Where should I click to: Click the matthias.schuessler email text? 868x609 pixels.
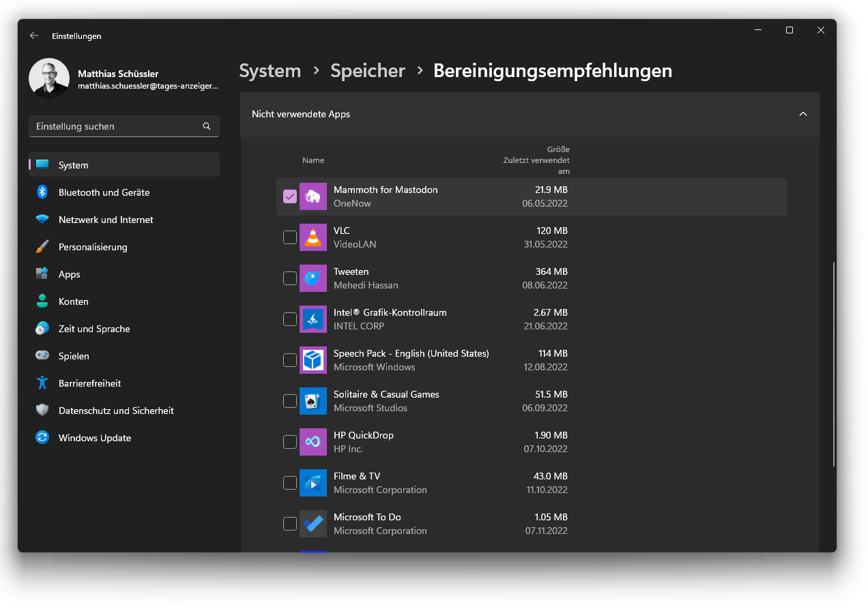148,86
